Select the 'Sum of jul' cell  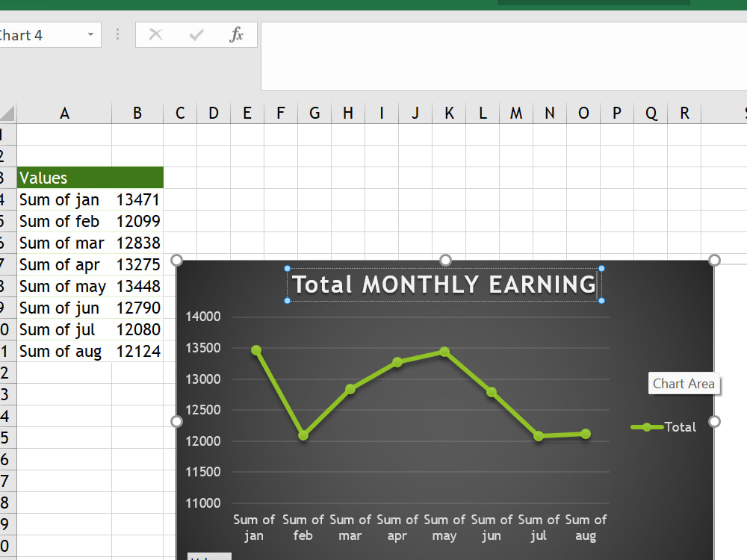point(64,329)
